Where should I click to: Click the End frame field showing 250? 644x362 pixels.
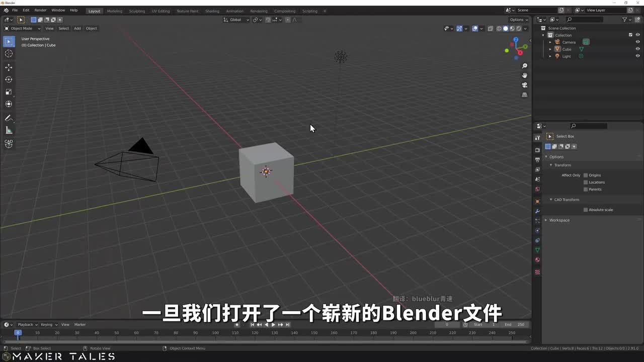pyautogui.click(x=515, y=324)
